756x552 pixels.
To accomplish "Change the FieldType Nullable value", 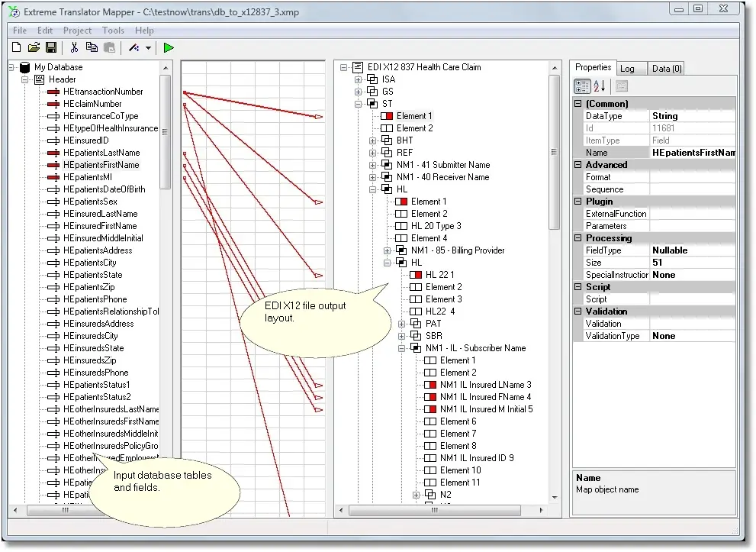I will point(693,250).
